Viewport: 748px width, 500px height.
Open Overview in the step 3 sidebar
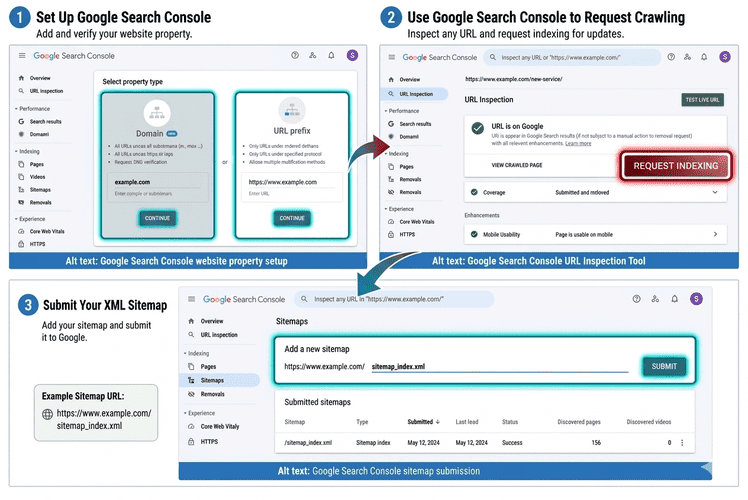click(x=212, y=322)
